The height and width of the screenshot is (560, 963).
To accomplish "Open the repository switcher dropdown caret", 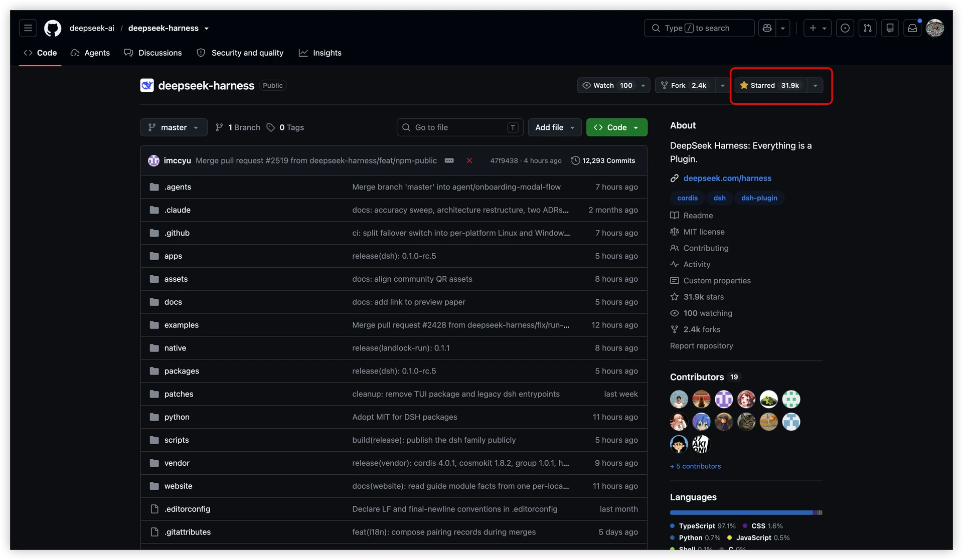I will [207, 29].
